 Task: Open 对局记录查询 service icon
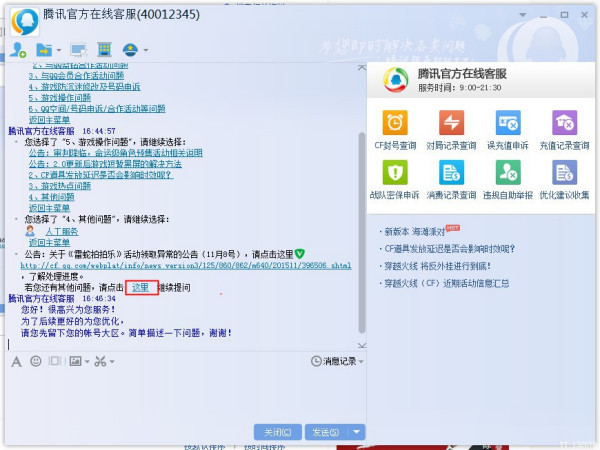click(451, 122)
